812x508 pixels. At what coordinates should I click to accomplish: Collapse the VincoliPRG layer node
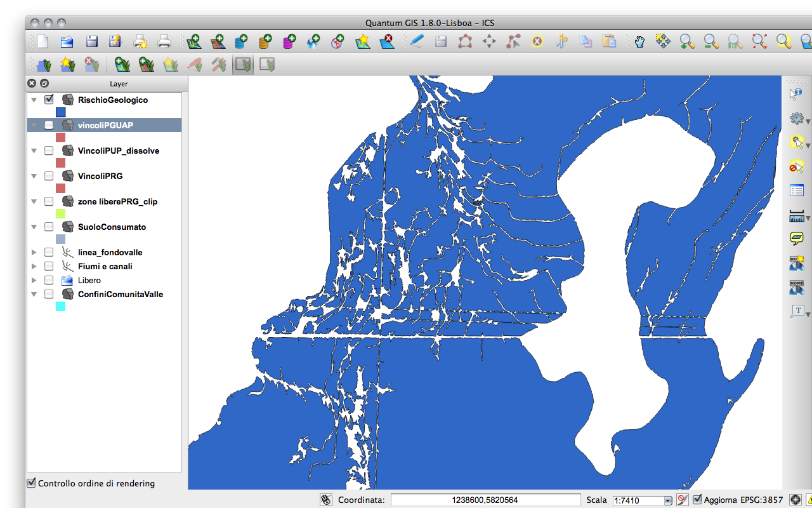(34, 176)
